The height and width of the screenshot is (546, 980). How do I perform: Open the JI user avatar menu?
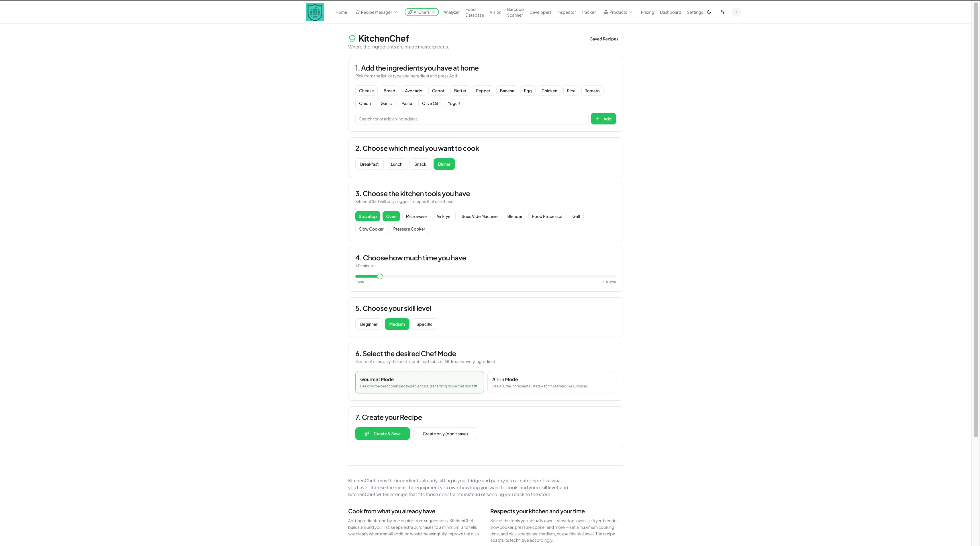(x=736, y=12)
